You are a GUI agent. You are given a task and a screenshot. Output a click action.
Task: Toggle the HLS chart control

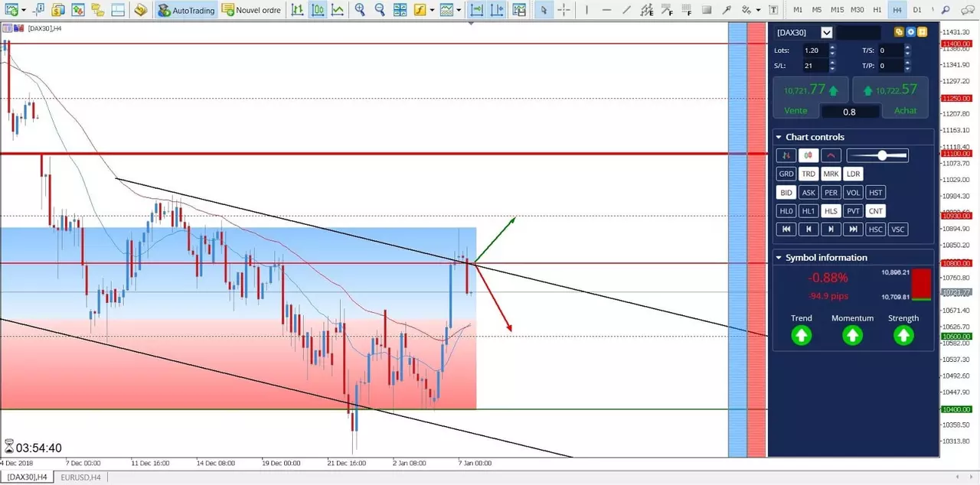point(831,211)
